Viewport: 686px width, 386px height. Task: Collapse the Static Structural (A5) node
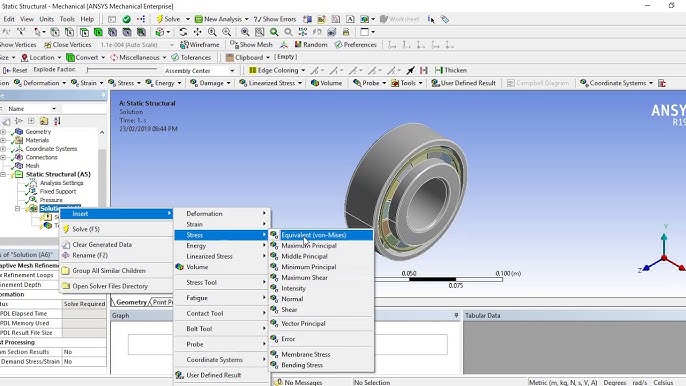pos(3,174)
